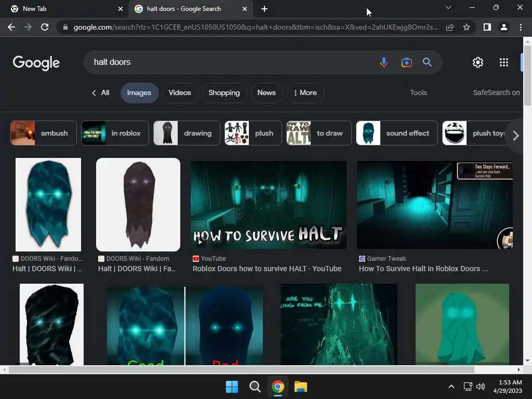Open the Google apps grid
Image resolution: width=532 pixels, height=399 pixels.
[504, 62]
